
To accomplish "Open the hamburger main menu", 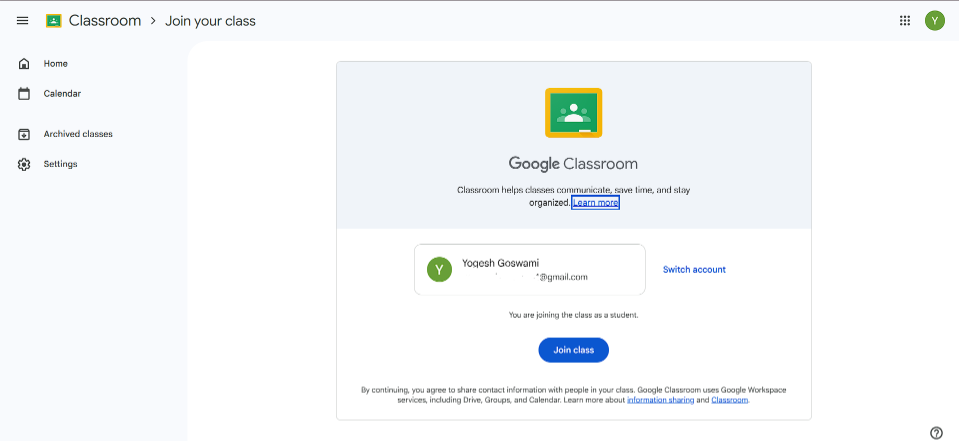I will (23, 21).
